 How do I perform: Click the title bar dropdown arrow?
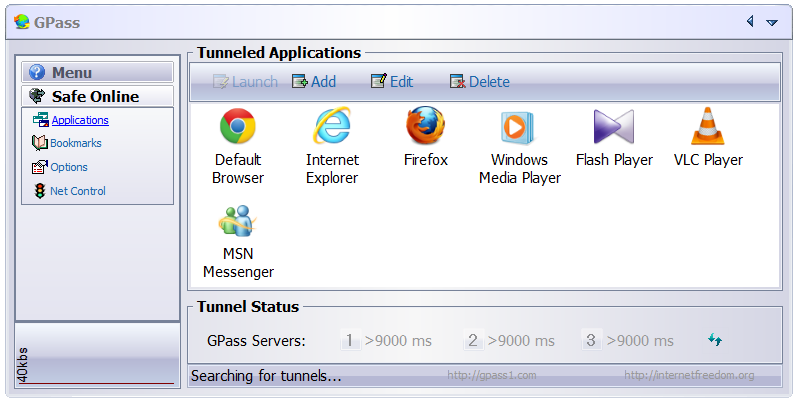tap(772, 22)
